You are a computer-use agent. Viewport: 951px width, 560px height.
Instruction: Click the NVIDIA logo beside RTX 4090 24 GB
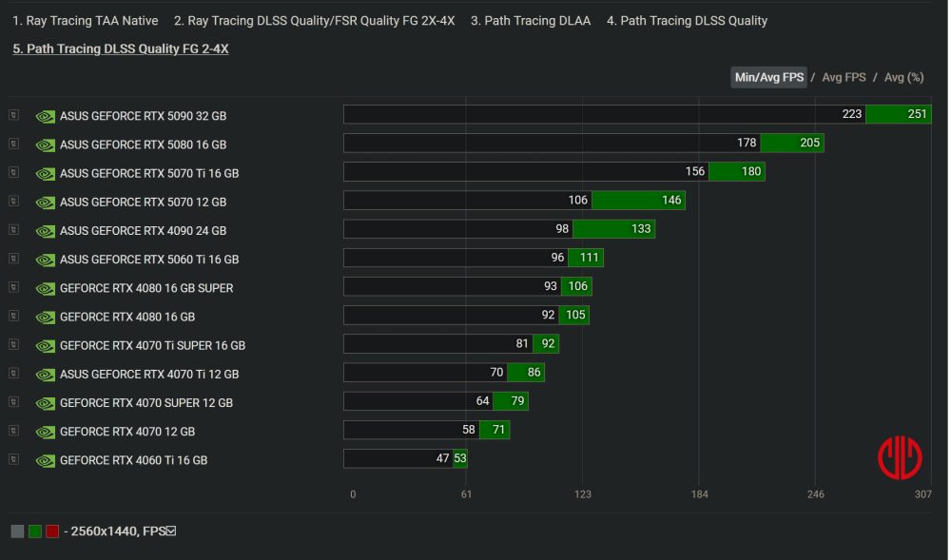45,231
